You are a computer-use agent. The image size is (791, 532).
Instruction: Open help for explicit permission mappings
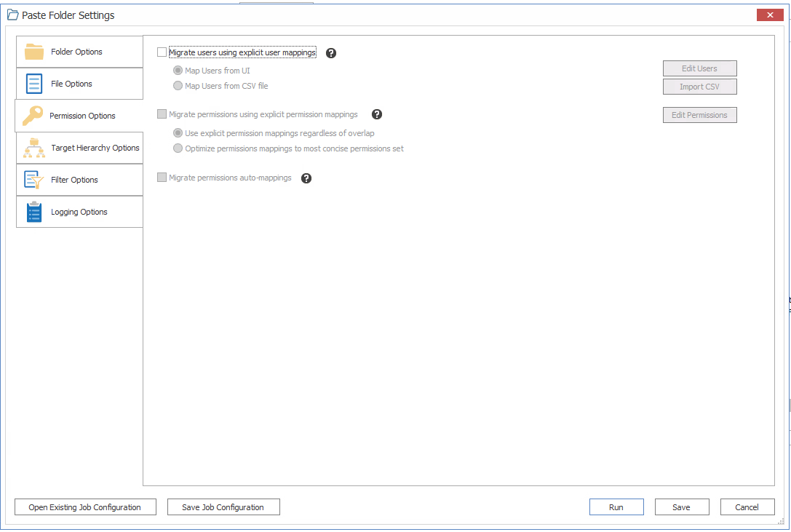tap(376, 114)
